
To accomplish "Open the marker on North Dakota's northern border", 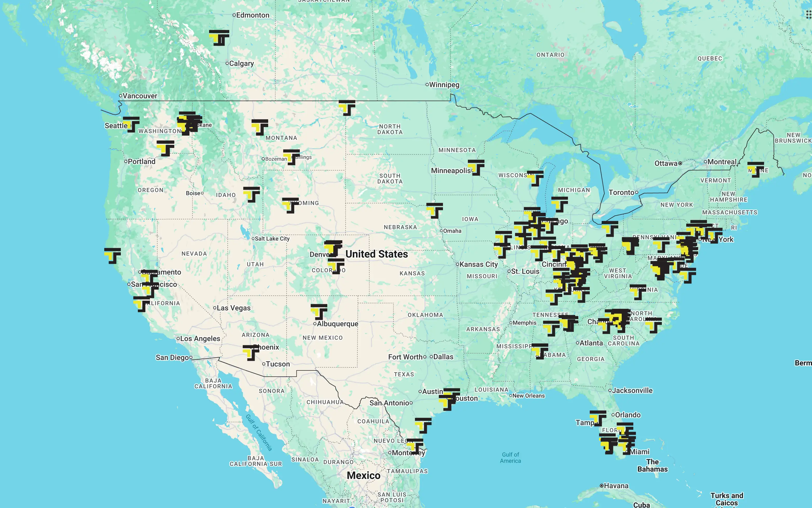I will (347, 108).
